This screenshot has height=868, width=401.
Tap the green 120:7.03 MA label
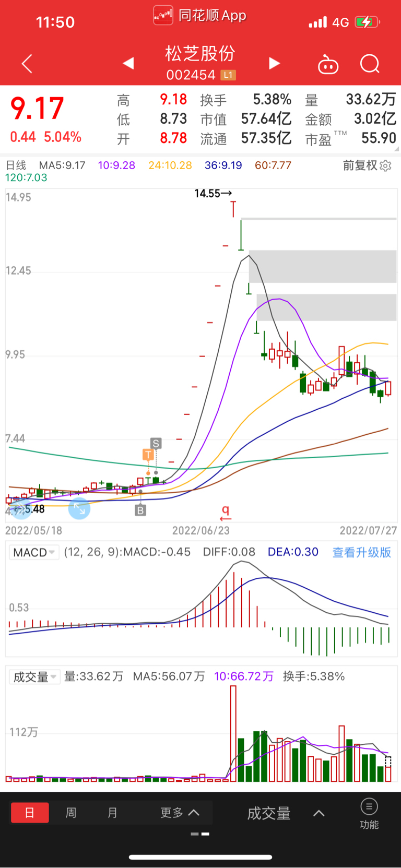(x=26, y=177)
